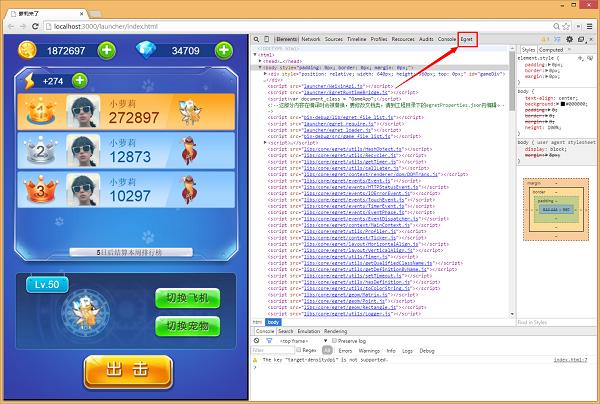Click the first place gold crown icon
Viewport: 600px width, 404px height.
(x=40, y=111)
